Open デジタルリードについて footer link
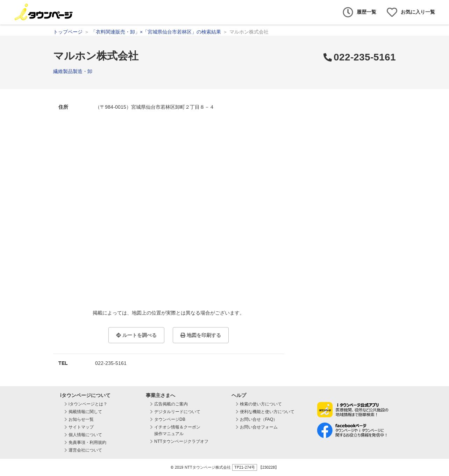The width and height of the screenshot is (449, 476). [x=177, y=412]
